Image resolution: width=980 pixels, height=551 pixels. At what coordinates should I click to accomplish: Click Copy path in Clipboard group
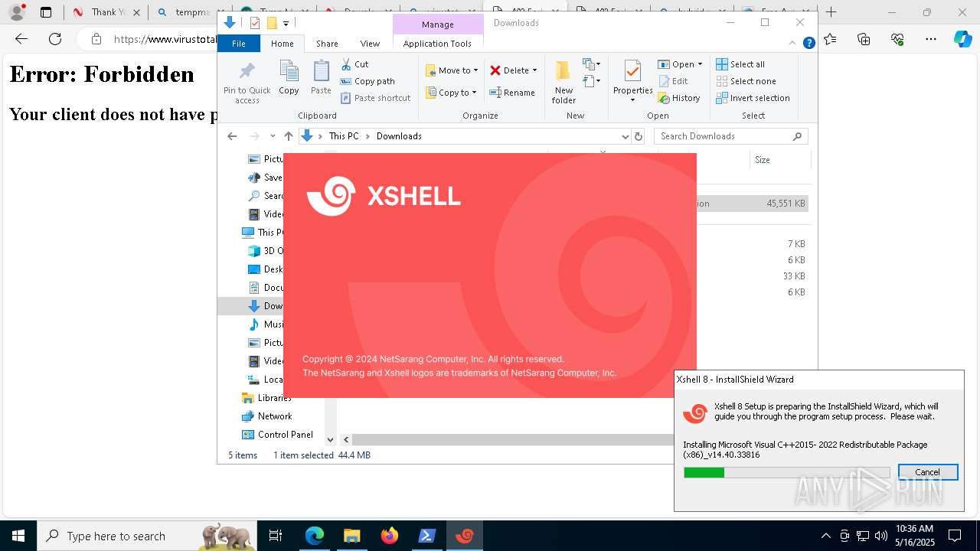coord(367,81)
